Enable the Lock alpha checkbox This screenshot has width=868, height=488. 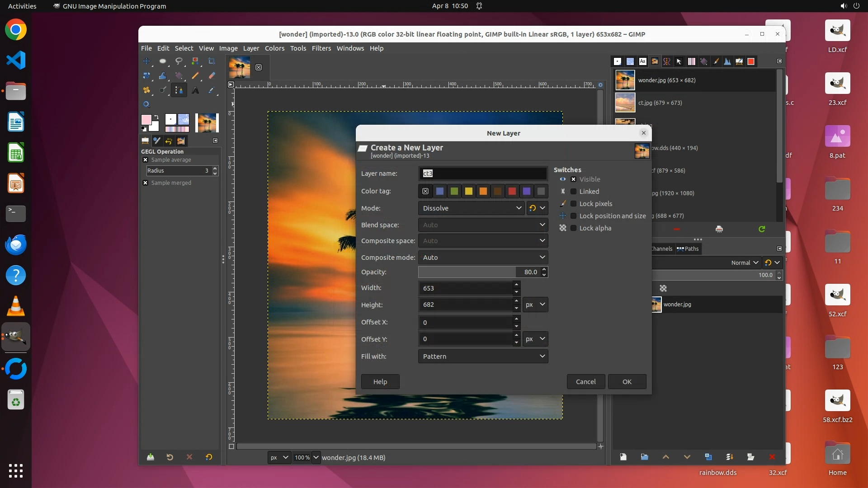click(573, 228)
